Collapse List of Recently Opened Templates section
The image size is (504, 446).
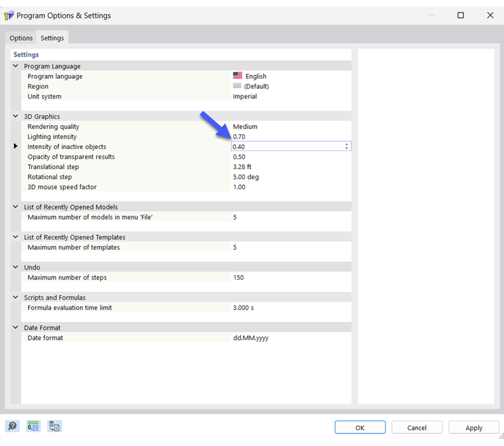pyautogui.click(x=15, y=237)
